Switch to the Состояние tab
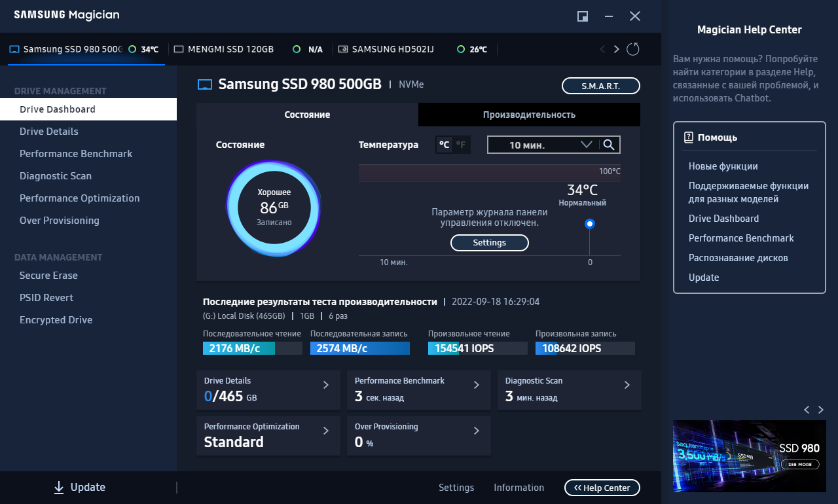 307,115
